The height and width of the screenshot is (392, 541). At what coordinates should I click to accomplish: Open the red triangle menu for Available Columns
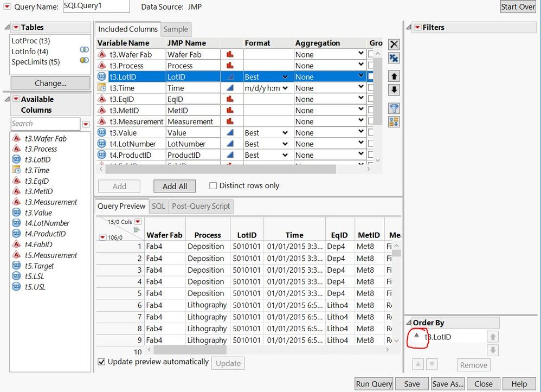[x=16, y=99]
